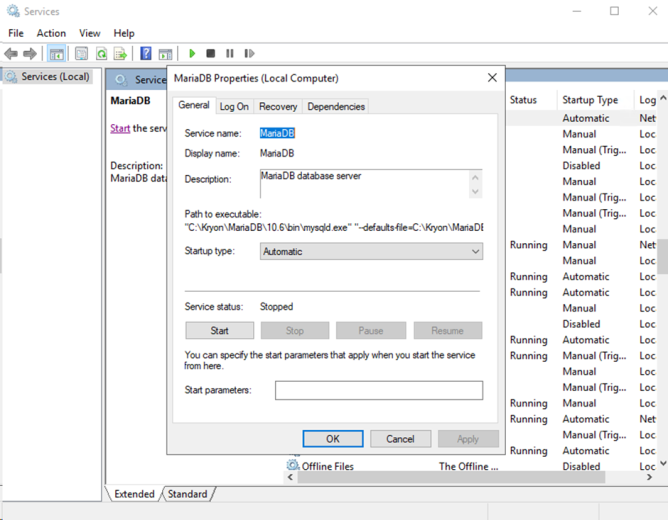Switch to the Log On tab

pyautogui.click(x=234, y=106)
